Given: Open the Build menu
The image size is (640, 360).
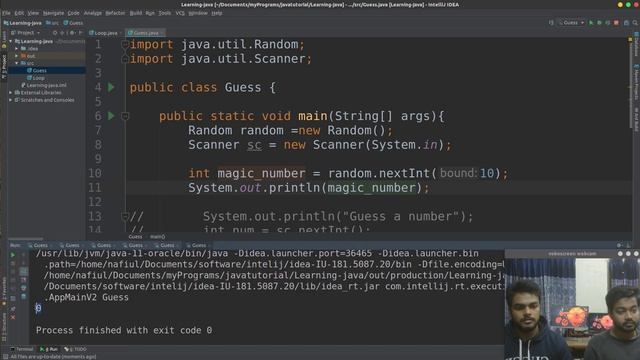Looking at the screenshot, I should click(x=136, y=13).
